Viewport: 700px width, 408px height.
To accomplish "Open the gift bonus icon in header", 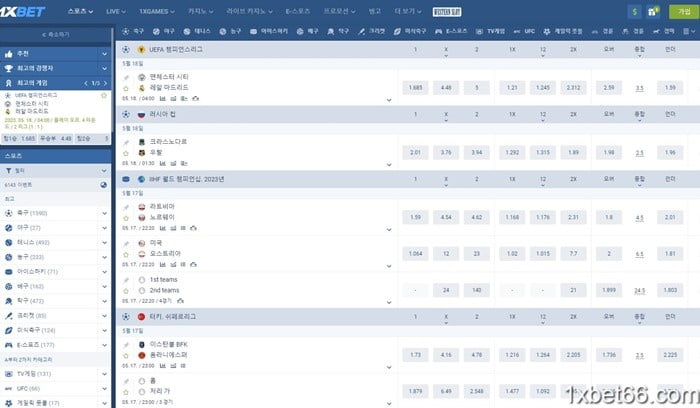I will click(653, 12).
